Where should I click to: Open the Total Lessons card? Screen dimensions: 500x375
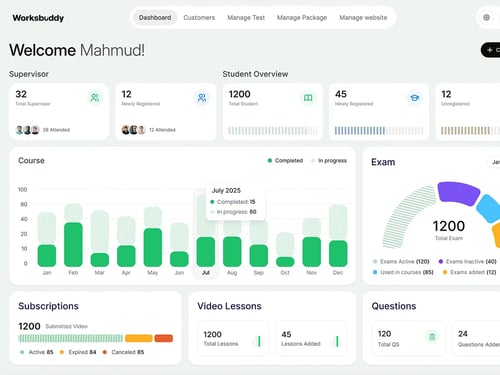tap(233, 338)
